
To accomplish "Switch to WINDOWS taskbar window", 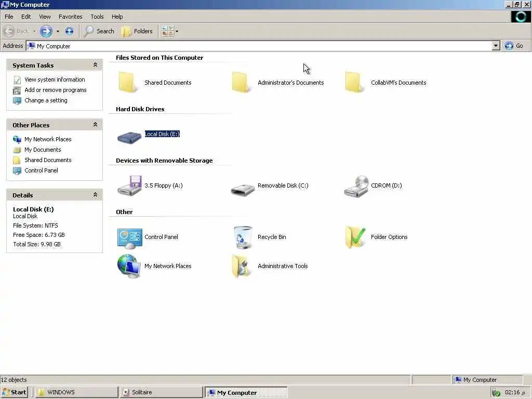I will coord(77,392).
